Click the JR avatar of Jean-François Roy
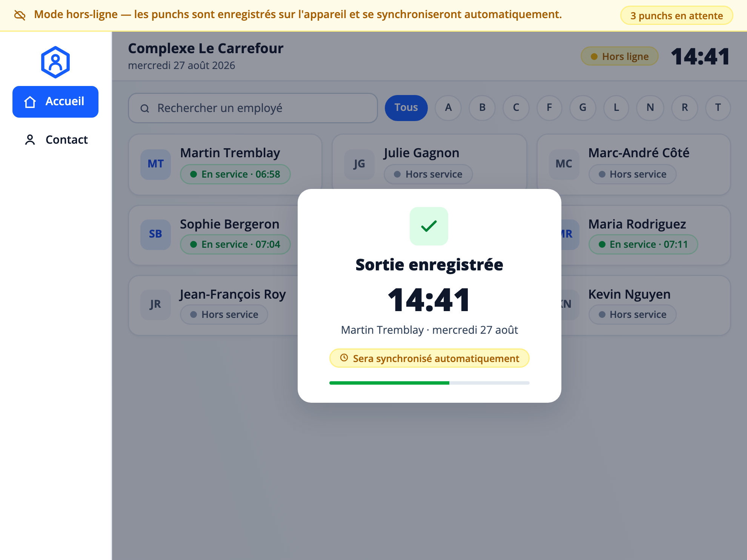The height and width of the screenshot is (560, 747). [156, 304]
